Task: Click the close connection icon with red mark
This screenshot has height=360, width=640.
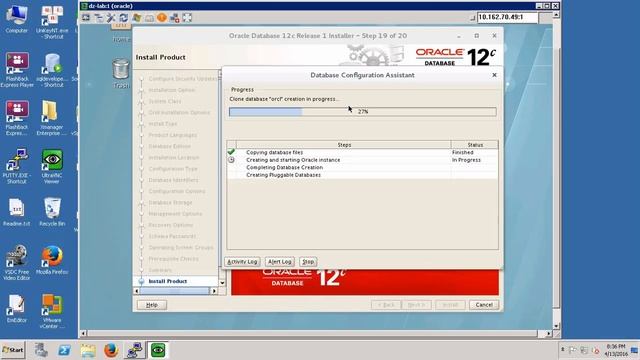Action: coord(174,18)
